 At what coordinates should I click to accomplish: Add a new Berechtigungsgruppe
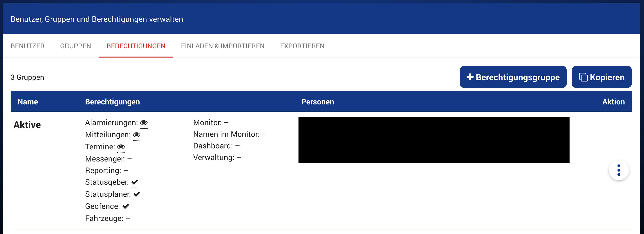[513, 77]
